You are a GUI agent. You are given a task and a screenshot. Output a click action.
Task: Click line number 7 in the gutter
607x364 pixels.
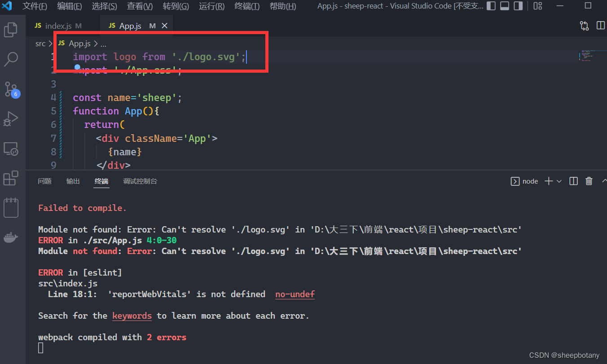tap(53, 138)
